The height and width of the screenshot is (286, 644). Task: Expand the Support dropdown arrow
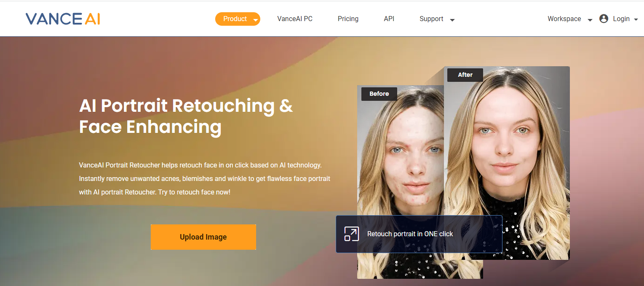click(x=452, y=20)
